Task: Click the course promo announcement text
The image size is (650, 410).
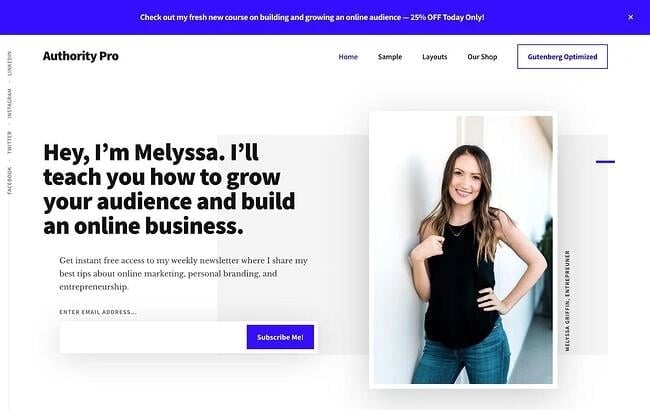Action: (312, 17)
